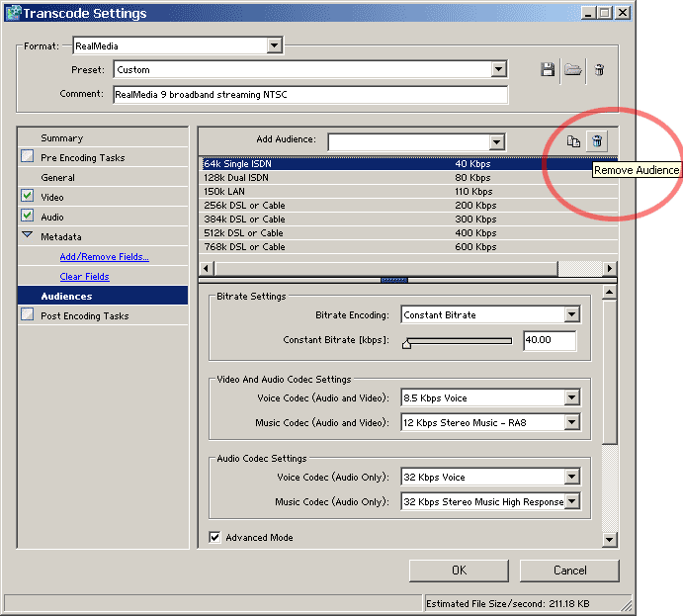Screen dimensions: 683x616
Task: Click the splitter handle between list and settings
Action: (394, 280)
